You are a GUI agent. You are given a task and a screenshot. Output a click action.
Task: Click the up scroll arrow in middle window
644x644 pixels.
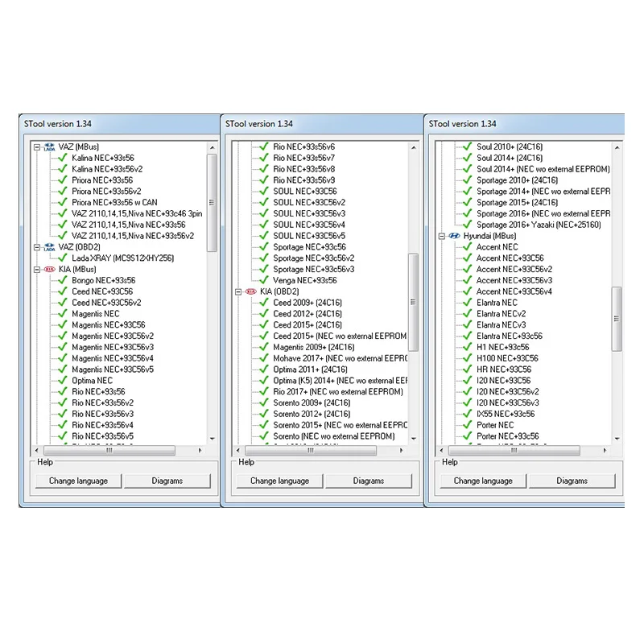[414, 147]
